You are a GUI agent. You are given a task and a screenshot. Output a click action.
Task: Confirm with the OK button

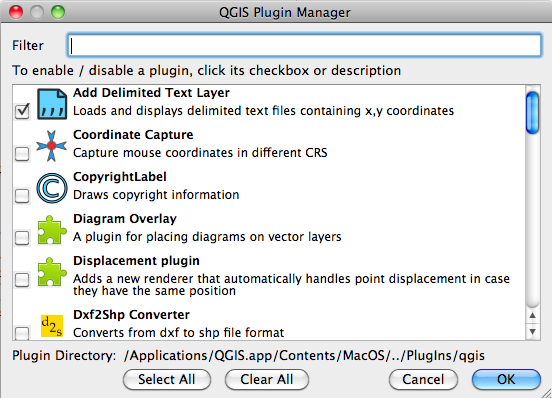pos(506,379)
